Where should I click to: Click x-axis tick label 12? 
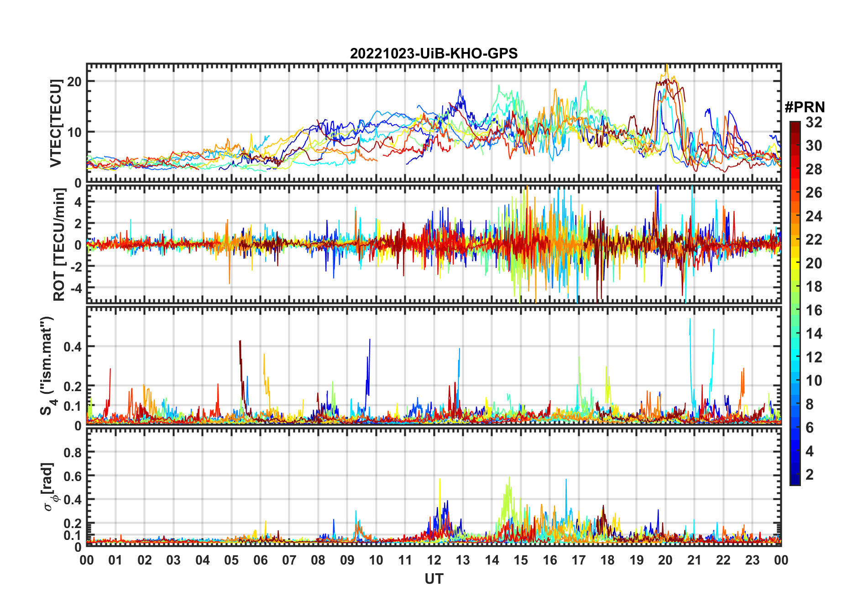click(x=434, y=560)
